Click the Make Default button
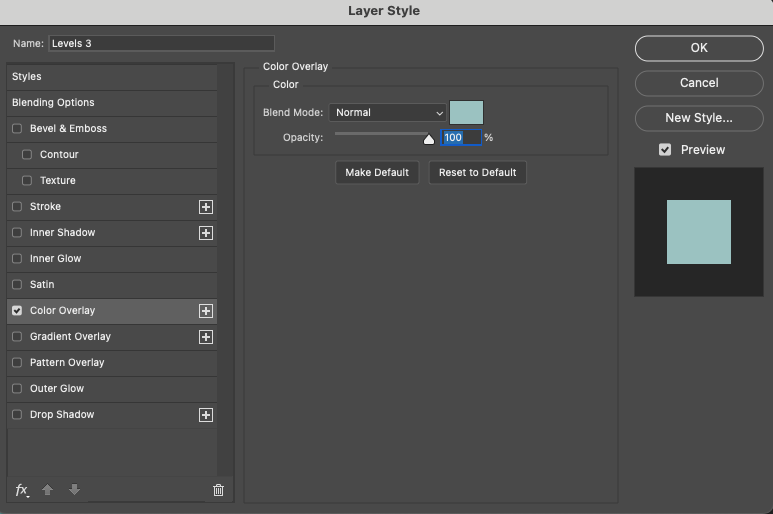773x514 pixels. [x=377, y=172]
